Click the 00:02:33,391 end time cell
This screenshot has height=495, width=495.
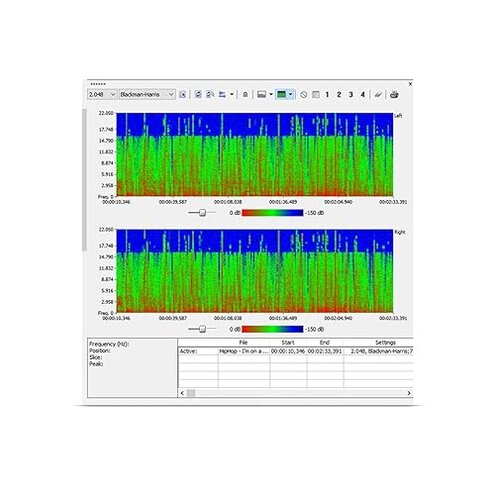(325, 351)
